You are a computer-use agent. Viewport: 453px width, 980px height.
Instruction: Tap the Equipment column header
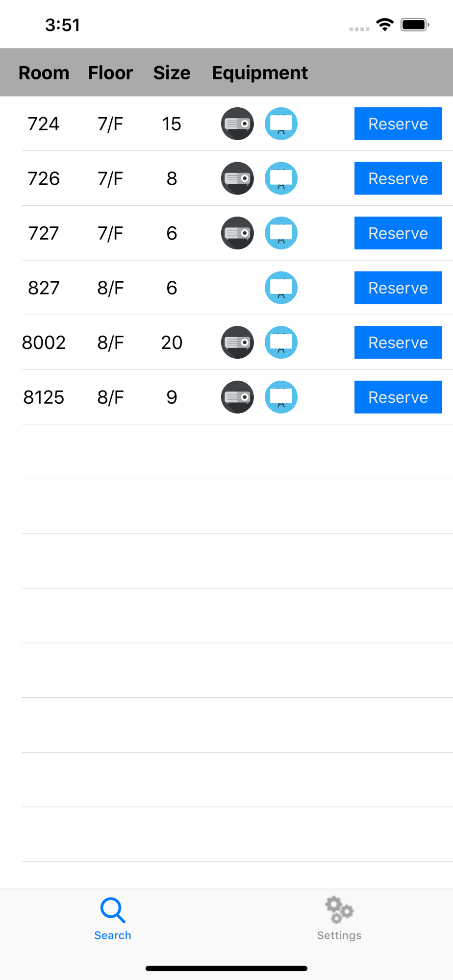(260, 73)
